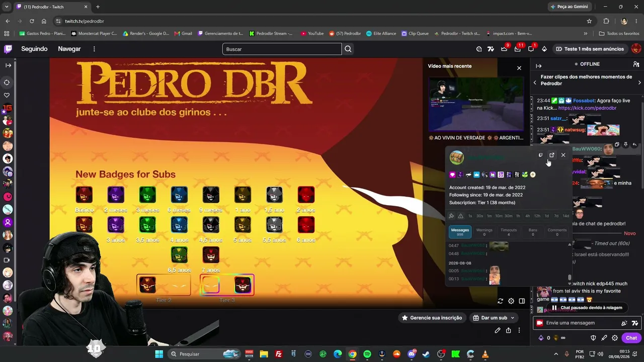Open the inbox with 11 notifications

click(518, 49)
